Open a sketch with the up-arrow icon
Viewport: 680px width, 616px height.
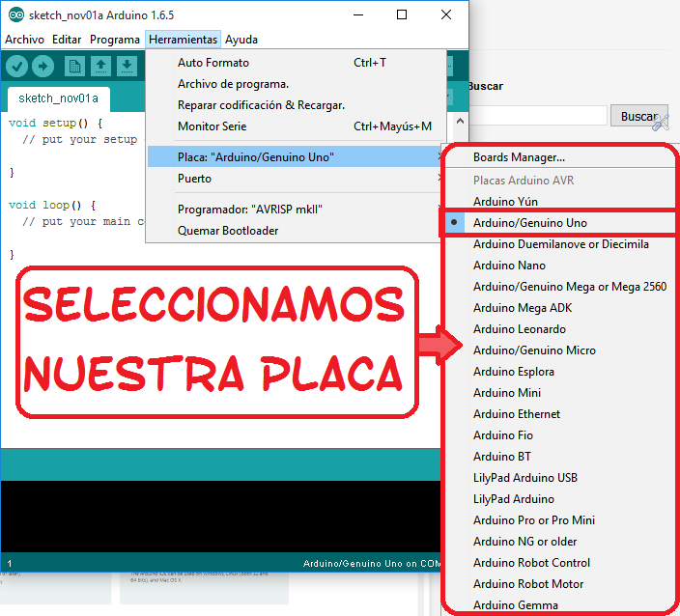click(100, 67)
